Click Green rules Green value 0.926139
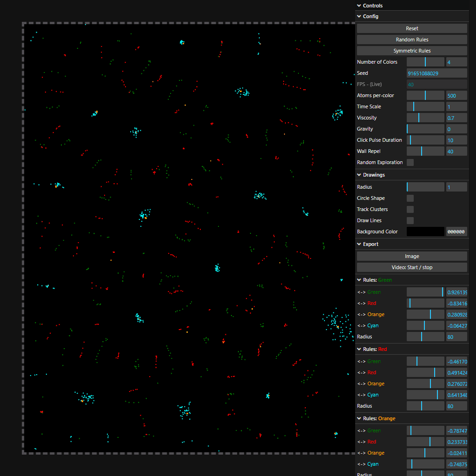This screenshot has height=476, width=476. (456, 292)
